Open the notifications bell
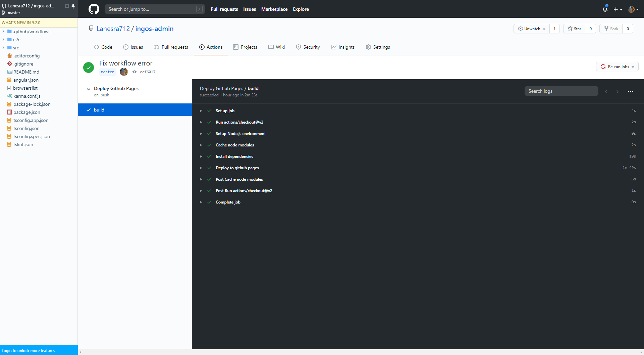 click(605, 9)
